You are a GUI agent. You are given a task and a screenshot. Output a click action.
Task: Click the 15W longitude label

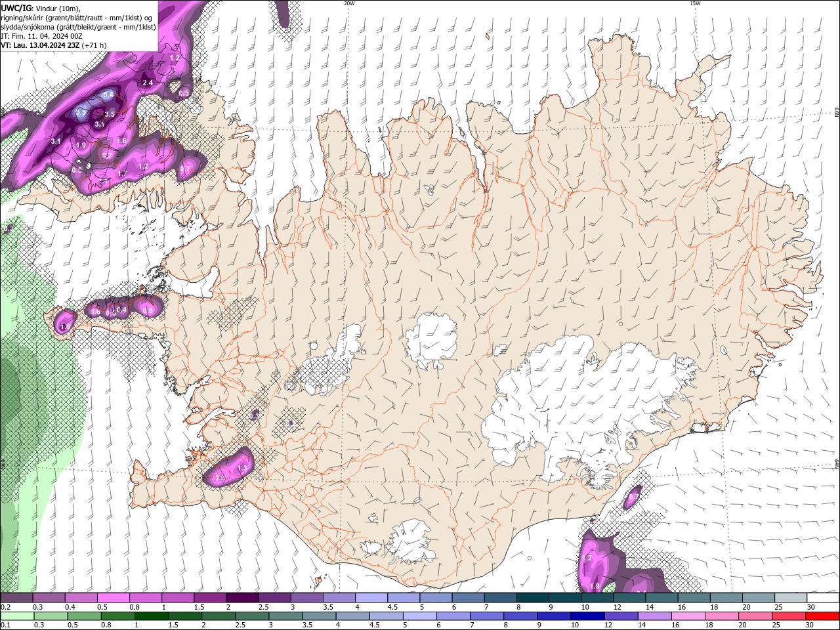[x=695, y=3]
